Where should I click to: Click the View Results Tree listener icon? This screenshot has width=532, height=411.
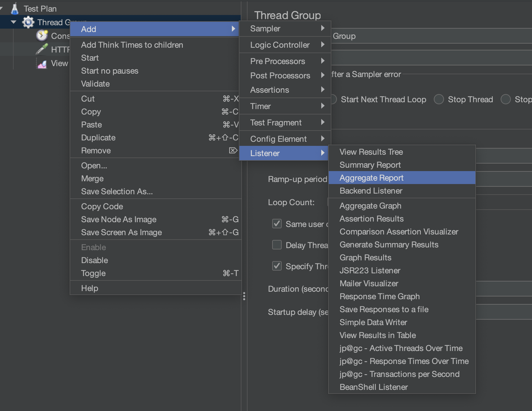pos(42,63)
